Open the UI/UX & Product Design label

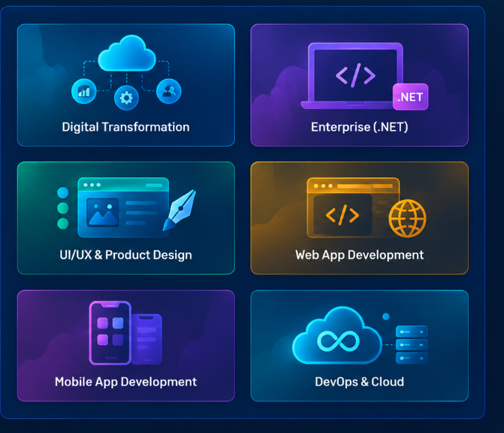[x=125, y=255]
